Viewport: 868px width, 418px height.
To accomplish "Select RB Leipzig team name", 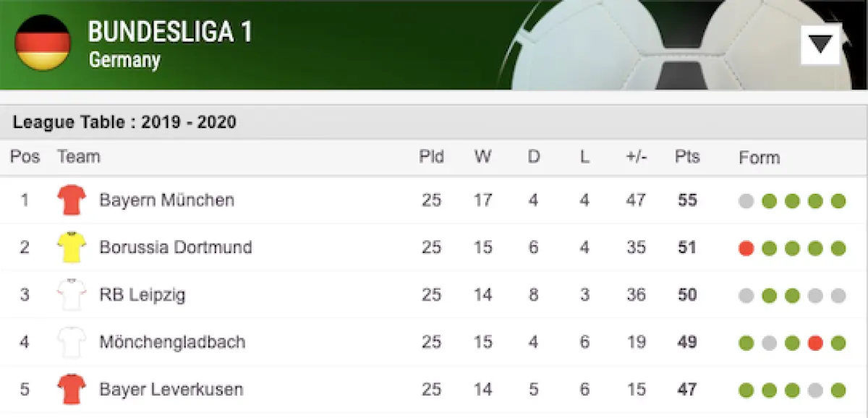I will (x=142, y=295).
